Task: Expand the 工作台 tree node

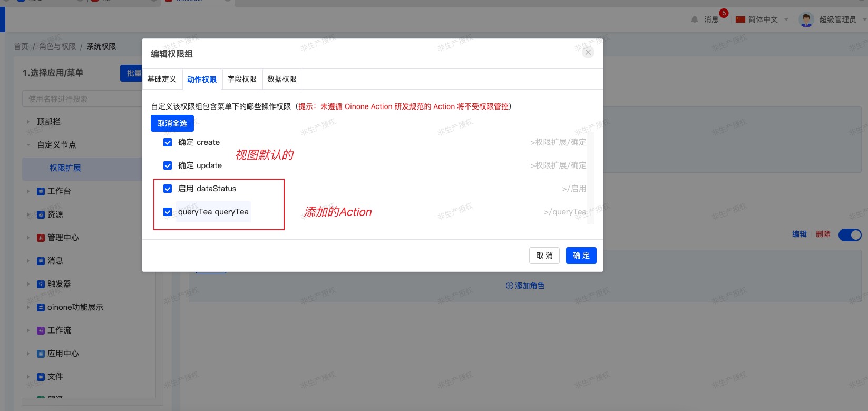Action: [28, 191]
